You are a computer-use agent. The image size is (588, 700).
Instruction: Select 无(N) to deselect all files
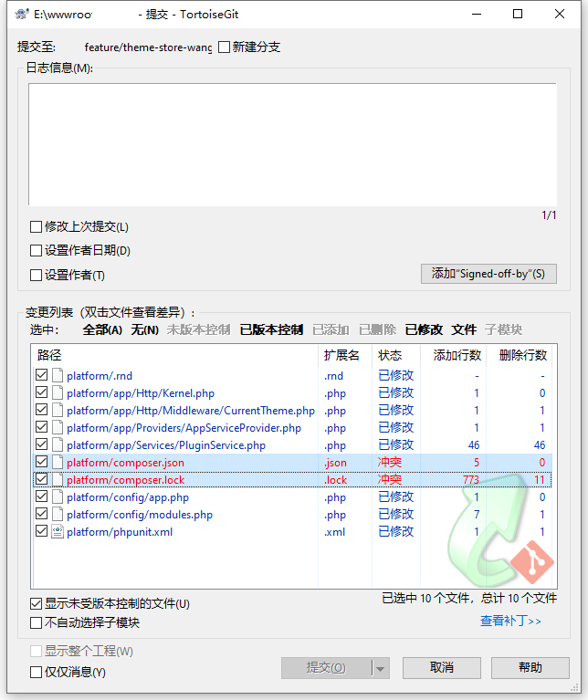144,329
